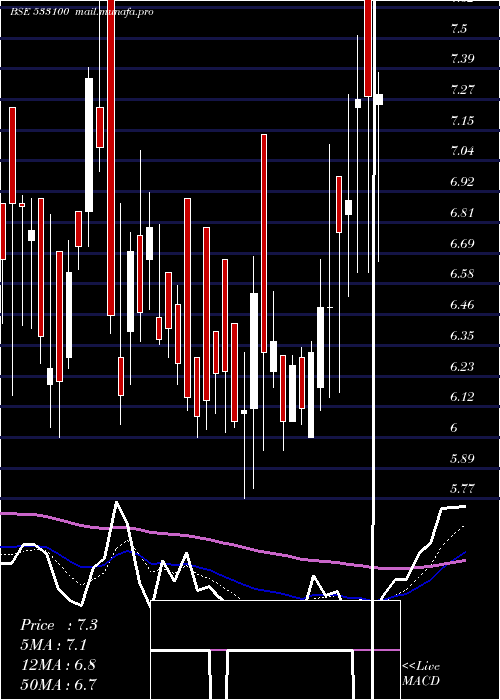Image resolution: width=500 pixels, height=700 pixels.
Task: Click the 6.58 price axis label
Action: [x=462, y=274]
